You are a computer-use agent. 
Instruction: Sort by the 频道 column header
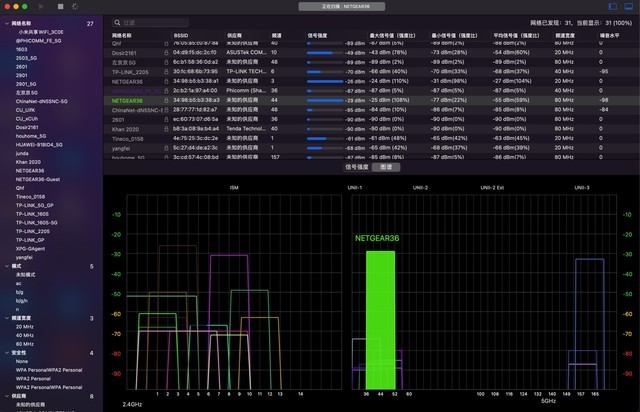pos(276,36)
